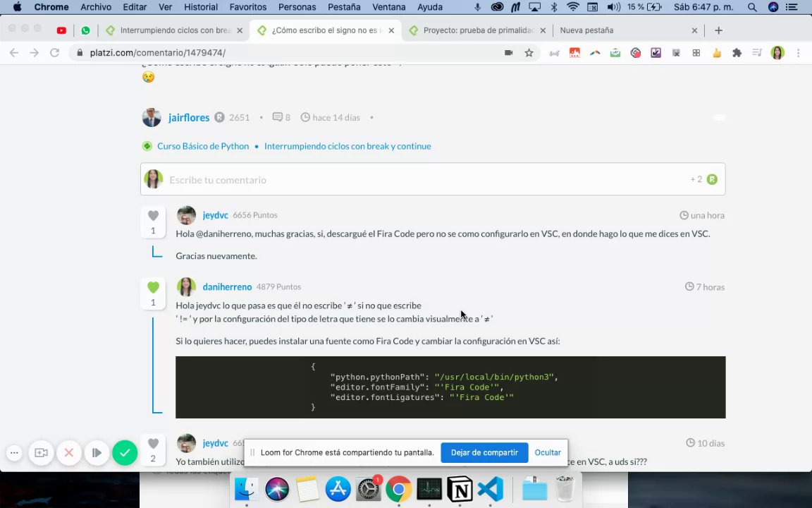The image size is (812, 508).
Task: Click daniherreno's comment avatar
Action: 186,286
